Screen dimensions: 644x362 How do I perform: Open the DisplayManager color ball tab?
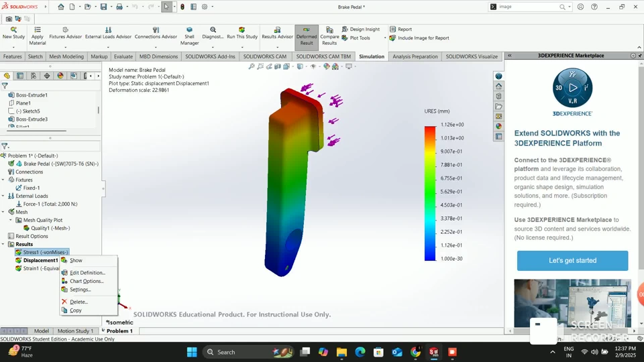pos(60,76)
